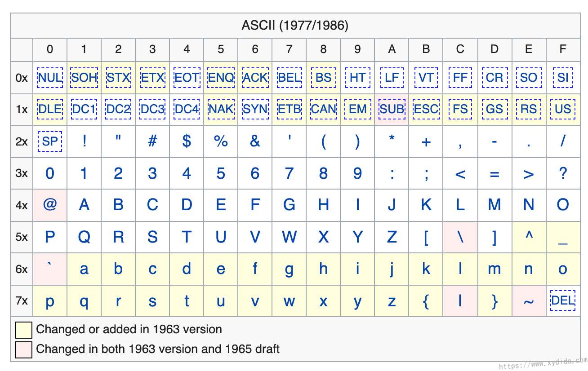This screenshot has height=371, width=588.
Task: Select the backslash character cell
Action: (x=460, y=237)
